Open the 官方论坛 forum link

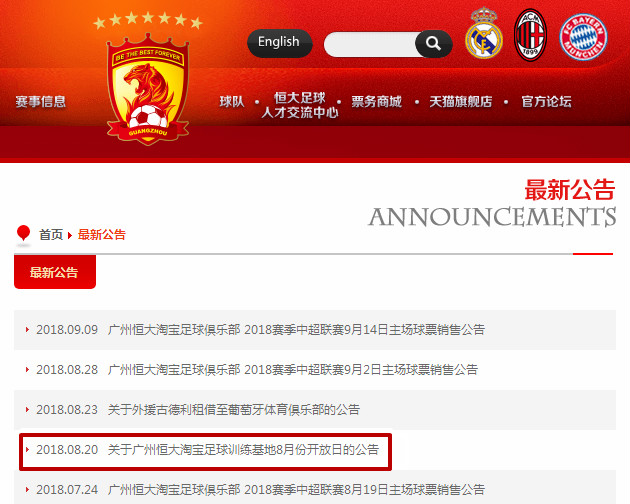tap(546, 102)
